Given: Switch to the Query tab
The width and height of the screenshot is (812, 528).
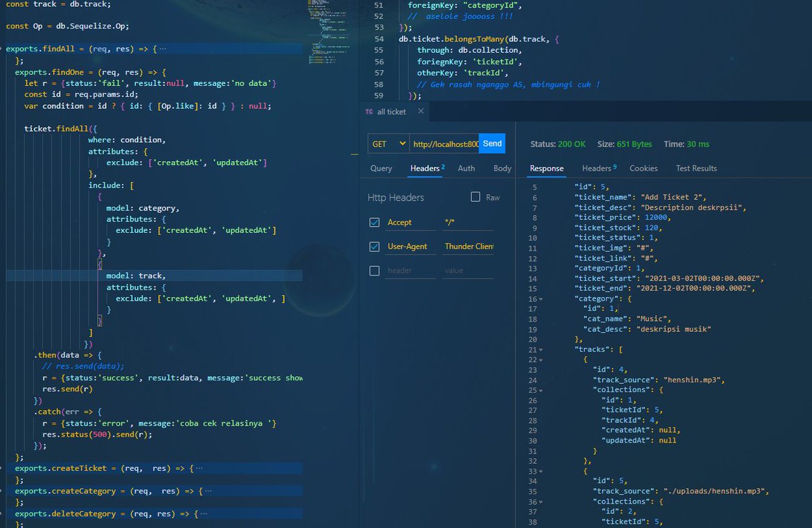Looking at the screenshot, I should (381, 168).
